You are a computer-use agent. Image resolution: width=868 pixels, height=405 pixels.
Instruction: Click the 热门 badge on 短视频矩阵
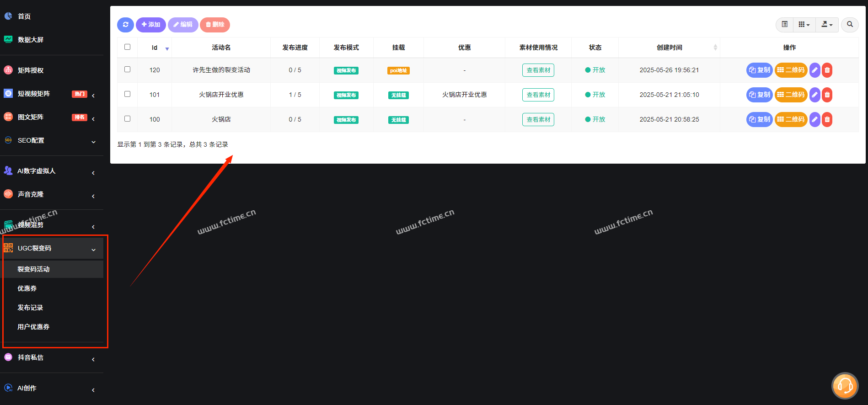pyautogui.click(x=80, y=94)
